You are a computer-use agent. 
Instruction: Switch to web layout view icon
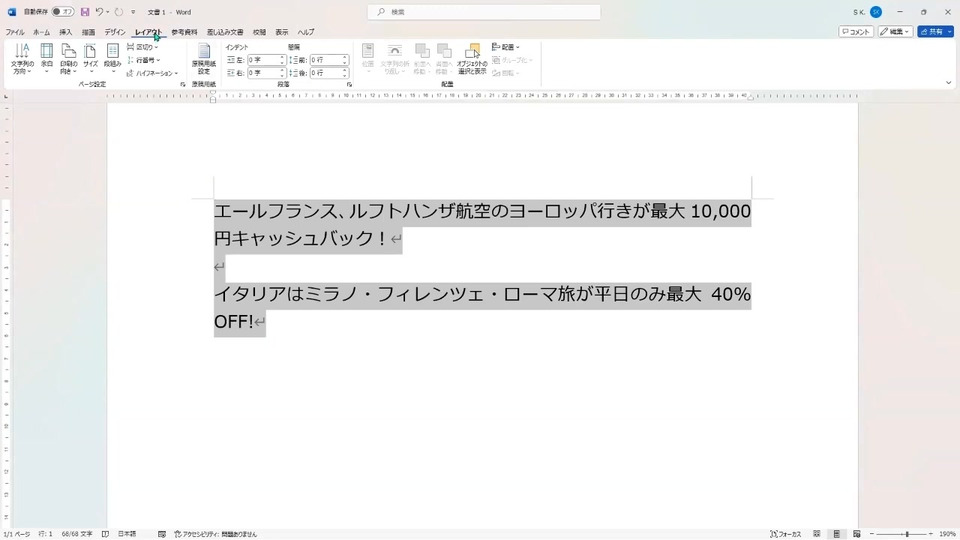[x=857, y=534]
